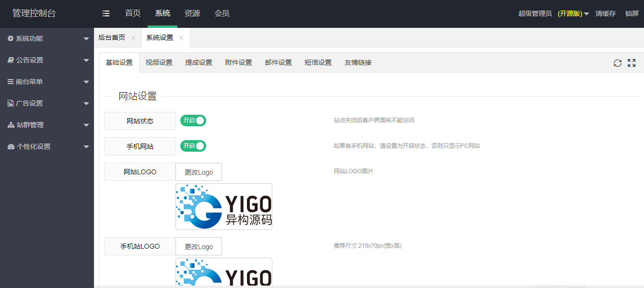Click the fullscreen expand icon
644x288 pixels.
[631, 62]
